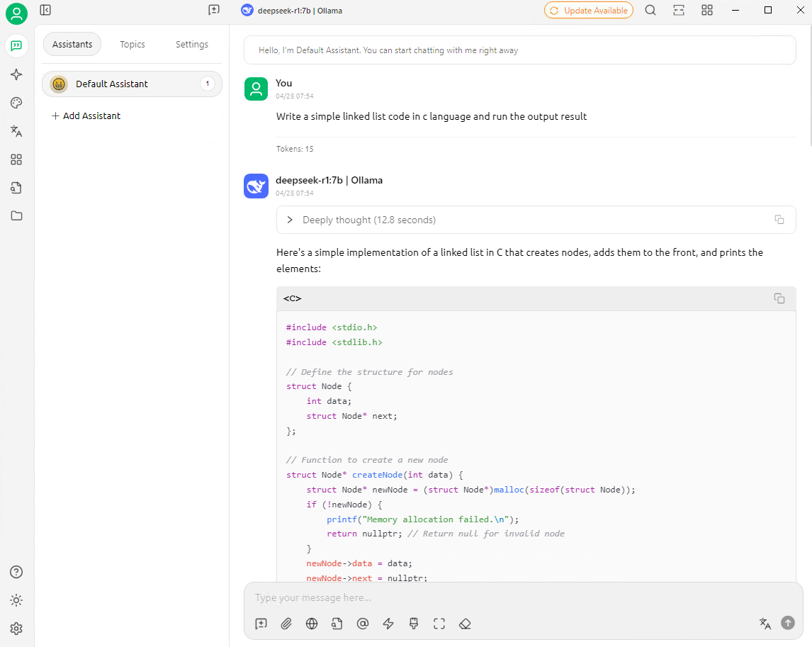812x647 pixels.
Task: Click the "Tokens: 15" label
Action: point(295,149)
